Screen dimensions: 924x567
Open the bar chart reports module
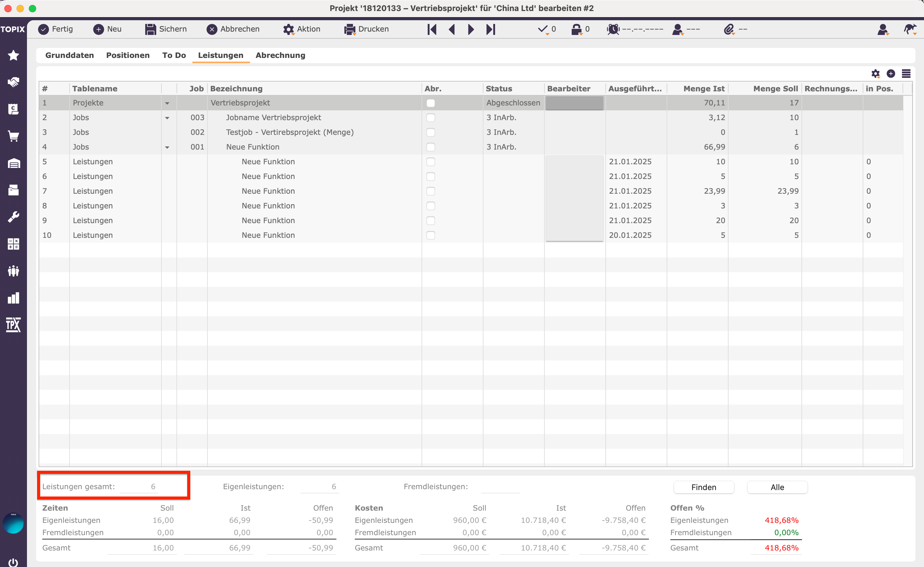click(13, 298)
